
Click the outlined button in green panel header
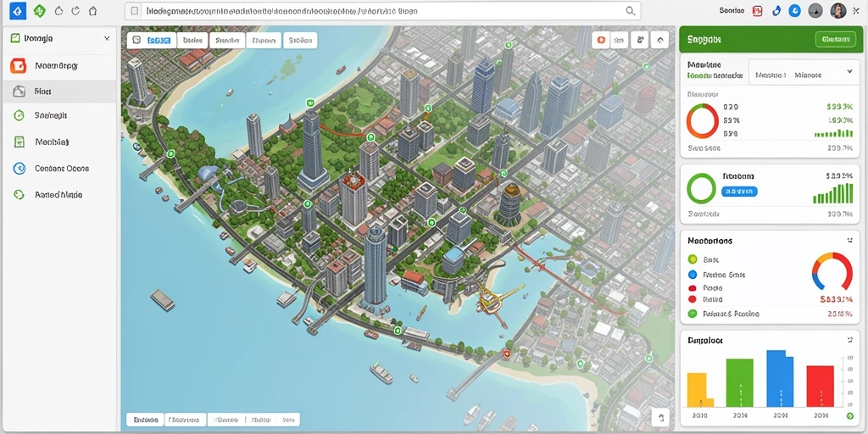point(835,39)
